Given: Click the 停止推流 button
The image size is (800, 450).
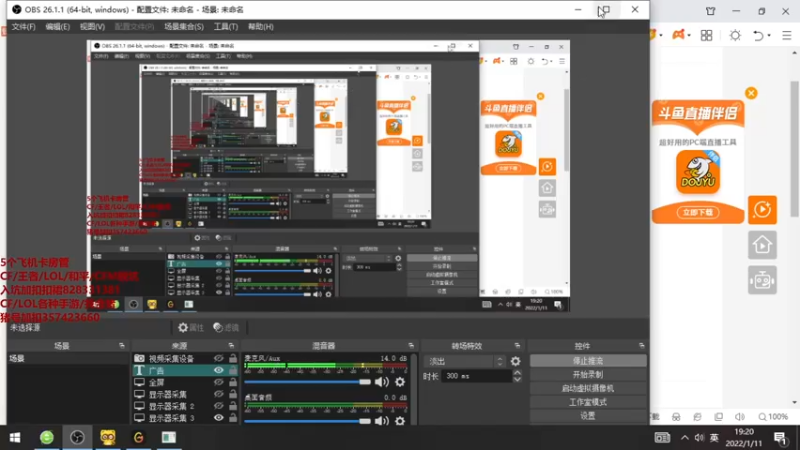Looking at the screenshot, I should coord(588,361).
